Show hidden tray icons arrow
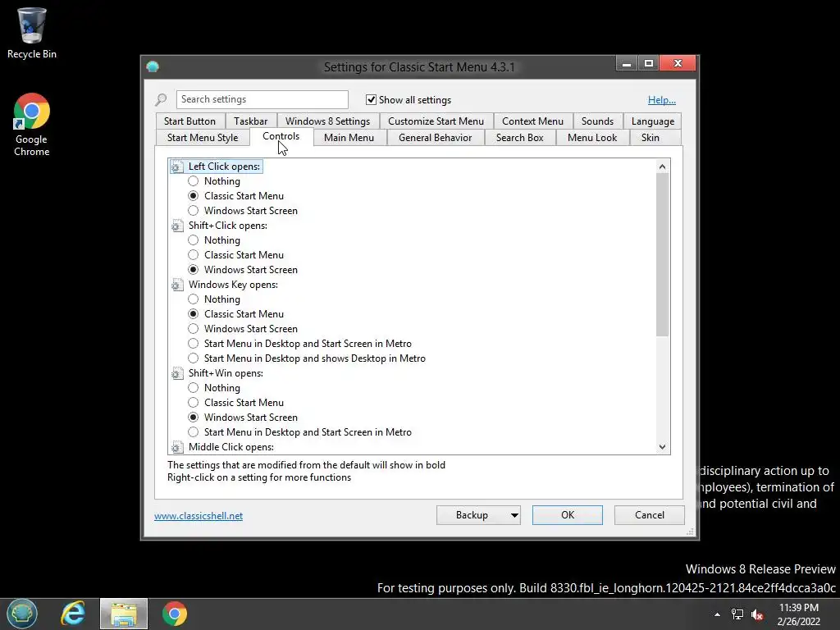 717,614
